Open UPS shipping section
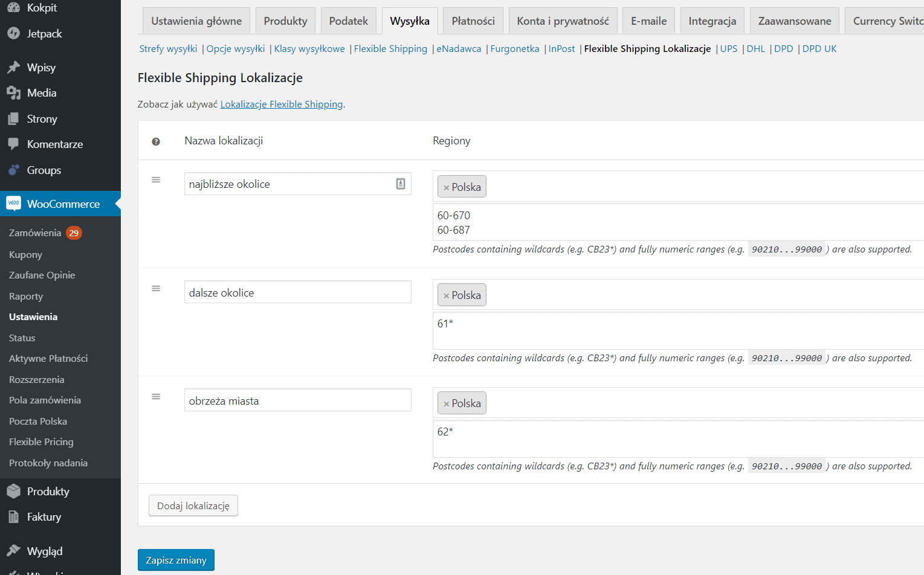This screenshot has height=575, width=924. click(x=729, y=49)
